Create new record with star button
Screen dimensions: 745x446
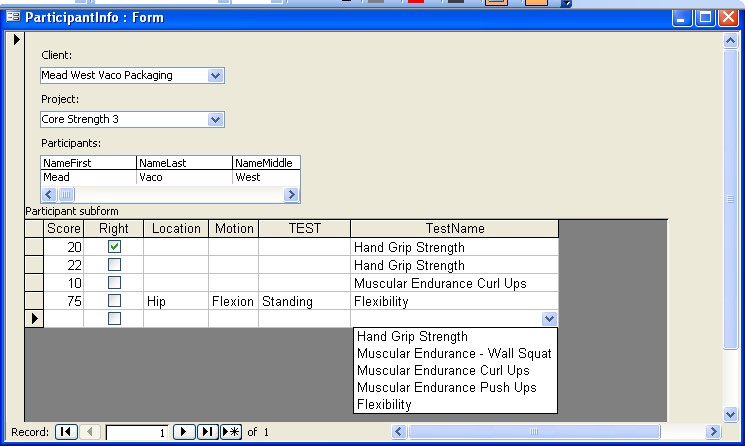[x=231, y=432]
